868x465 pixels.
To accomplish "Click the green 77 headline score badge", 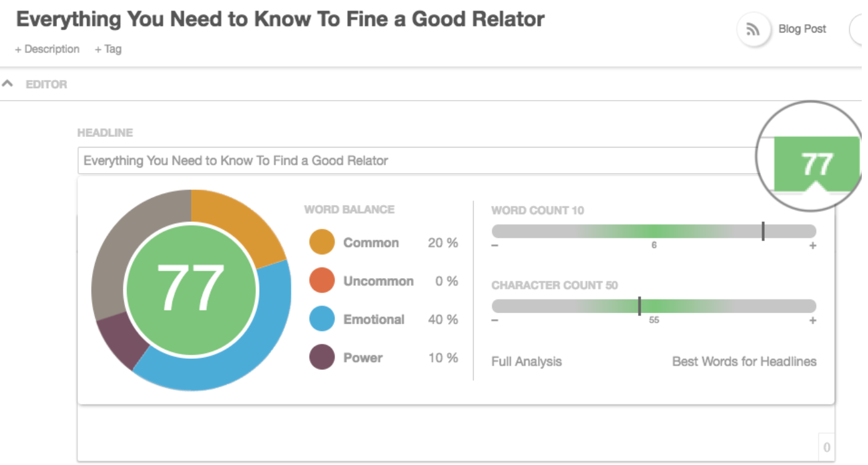I will click(x=817, y=164).
